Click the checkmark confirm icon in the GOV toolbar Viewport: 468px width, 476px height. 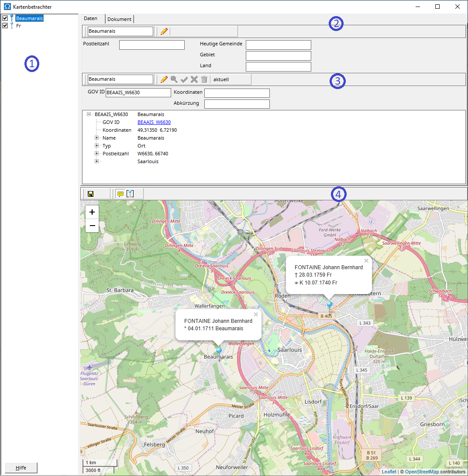[x=184, y=79]
